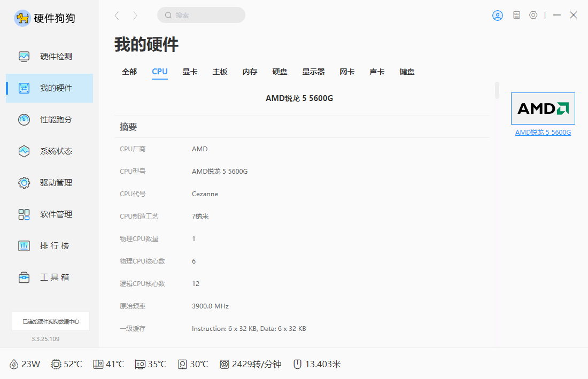
Task: Click the 7纳米 process value
Action: (x=200, y=216)
